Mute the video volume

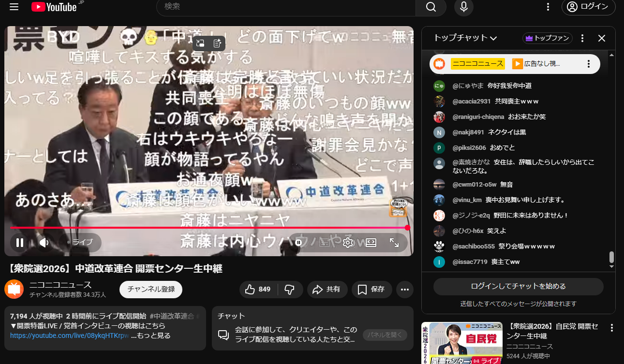[45, 243]
